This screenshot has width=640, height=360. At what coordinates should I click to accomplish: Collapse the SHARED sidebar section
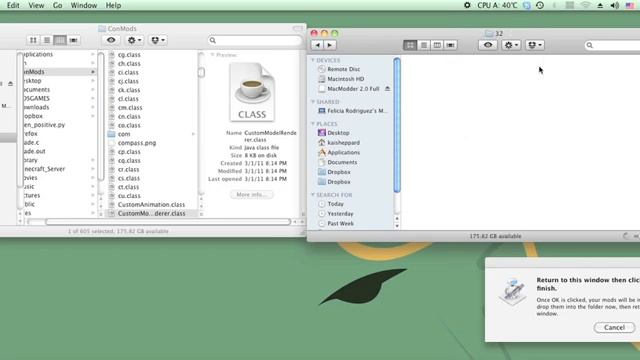click(x=313, y=102)
